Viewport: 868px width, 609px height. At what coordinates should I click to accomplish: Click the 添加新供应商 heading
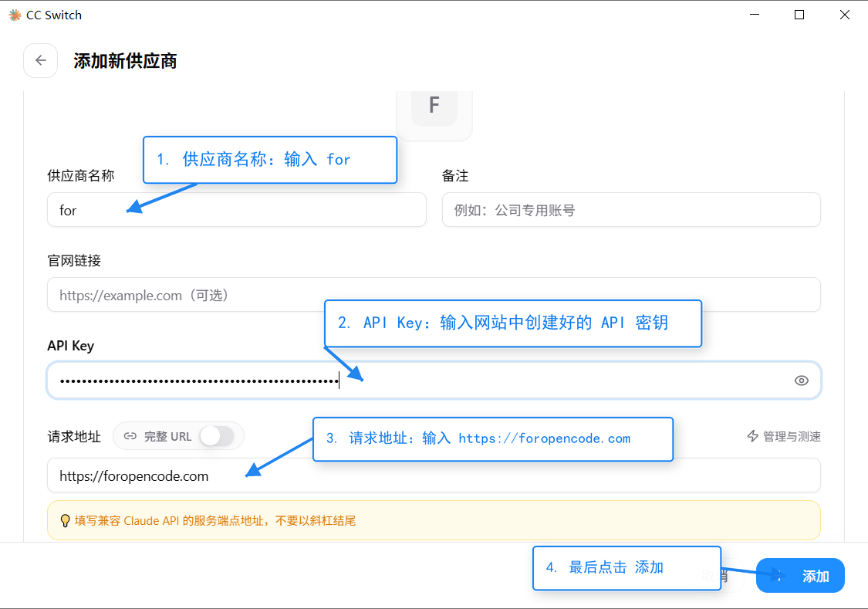[125, 61]
